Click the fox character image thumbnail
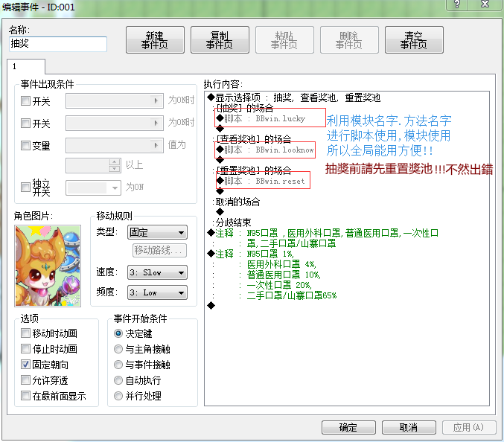Screen dimensions: 504x442 pos(48,266)
